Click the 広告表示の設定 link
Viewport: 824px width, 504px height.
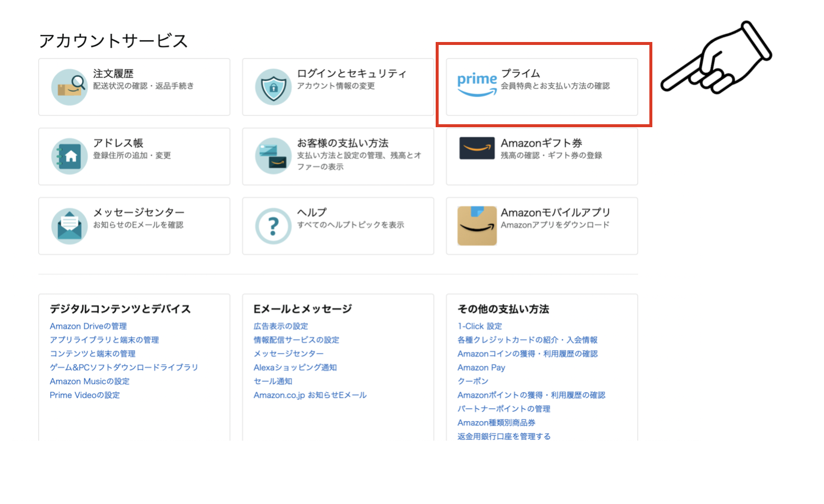tap(281, 326)
